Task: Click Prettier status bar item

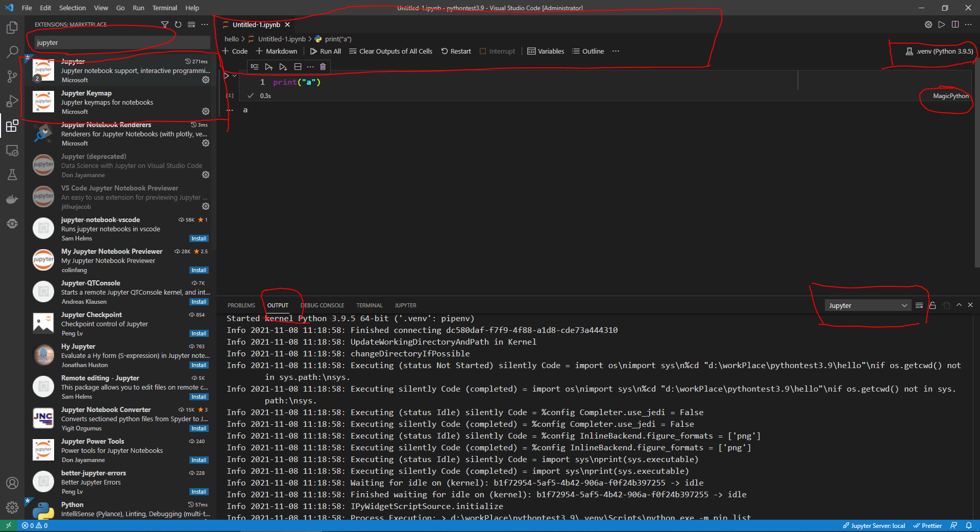Action: pos(927,525)
